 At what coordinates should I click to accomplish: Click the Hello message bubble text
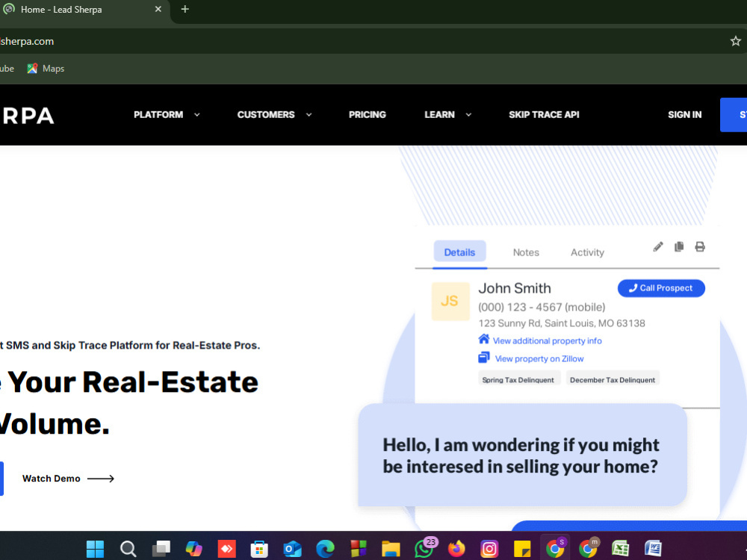point(521,455)
